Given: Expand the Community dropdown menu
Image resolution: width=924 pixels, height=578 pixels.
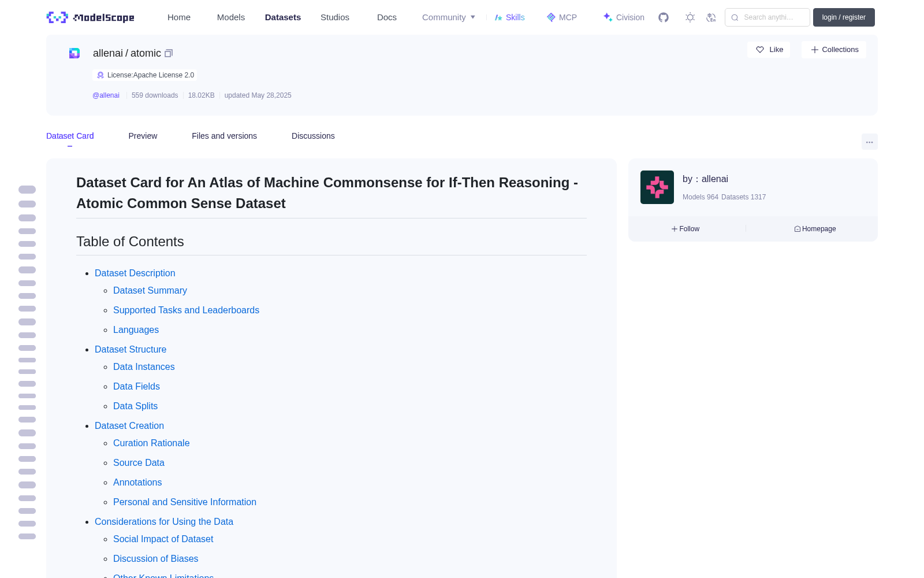Looking at the screenshot, I should pyautogui.click(x=449, y=17).
